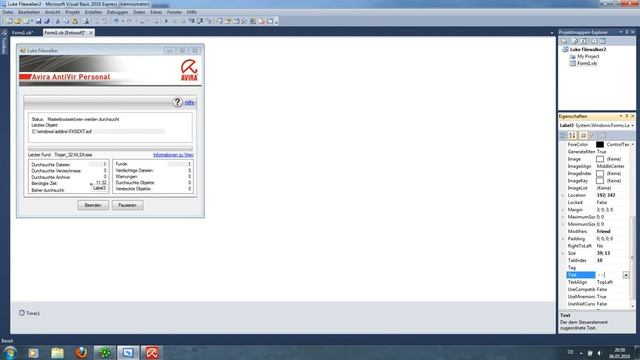The image size is (640, 360).
Task: Expand the Padding property
Action: pos(563,239)
